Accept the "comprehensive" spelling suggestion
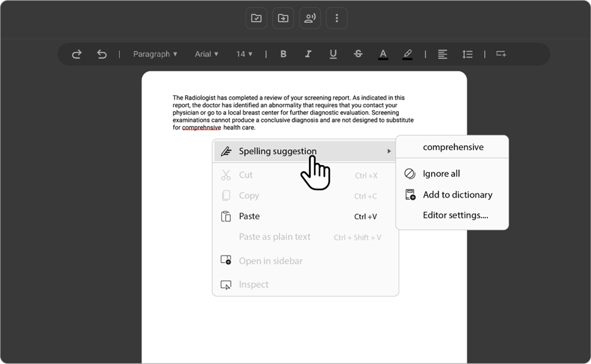The image size is (591, 364). point(453,147)
